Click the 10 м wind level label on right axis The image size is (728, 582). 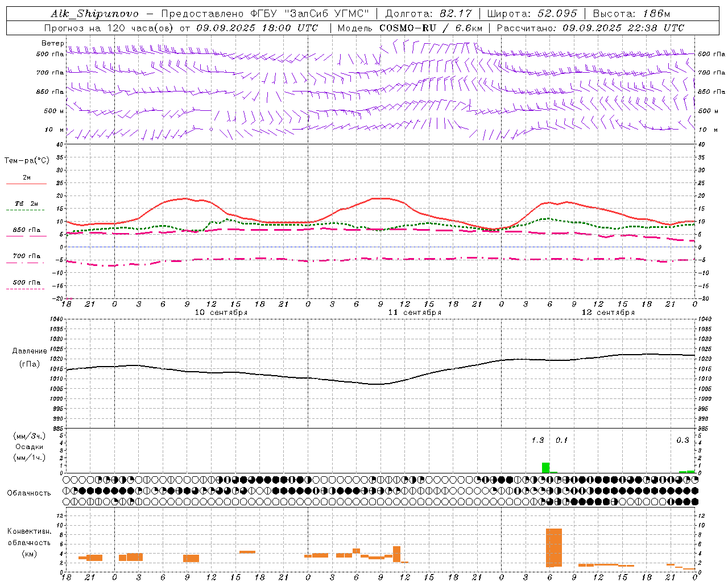click(707, 130)
